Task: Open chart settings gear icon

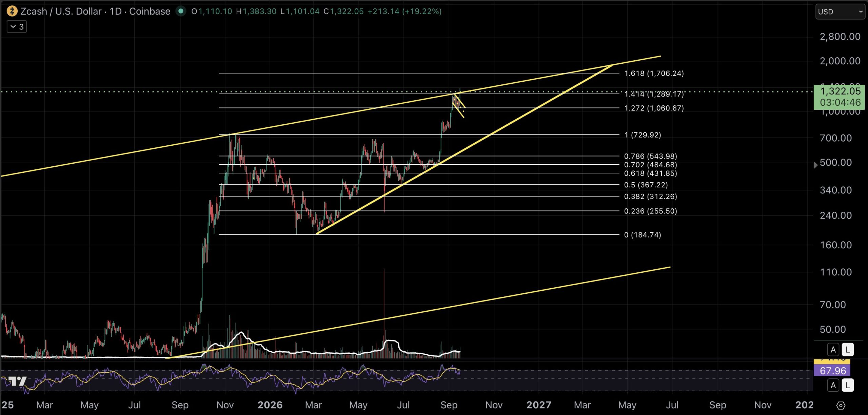Action: click(841, 405)
